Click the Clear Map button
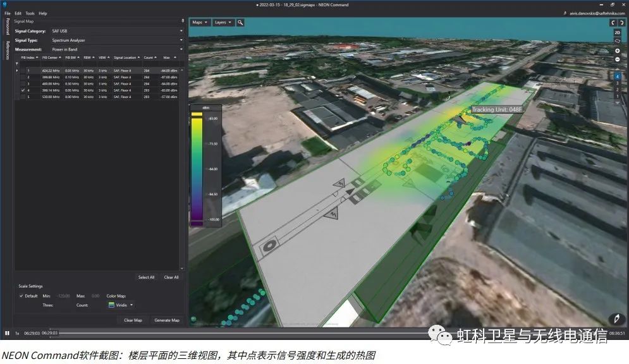629x364 pixels. [x=133, y=320]
